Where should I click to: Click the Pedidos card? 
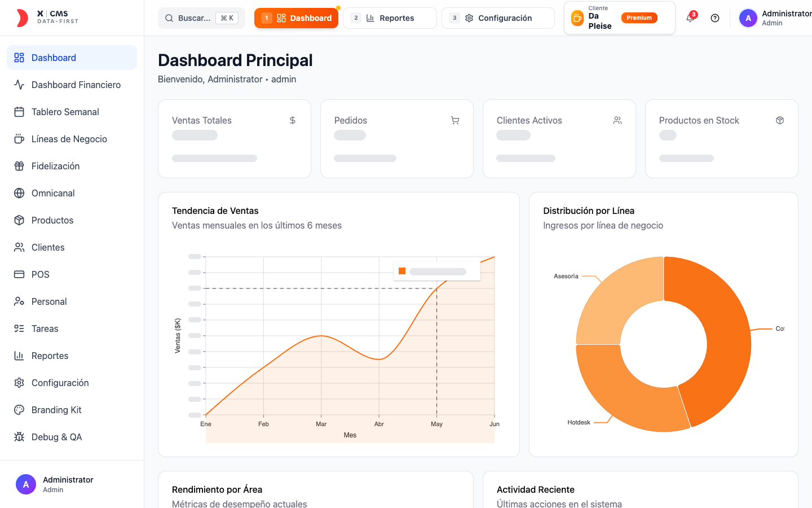coord(397,139)
